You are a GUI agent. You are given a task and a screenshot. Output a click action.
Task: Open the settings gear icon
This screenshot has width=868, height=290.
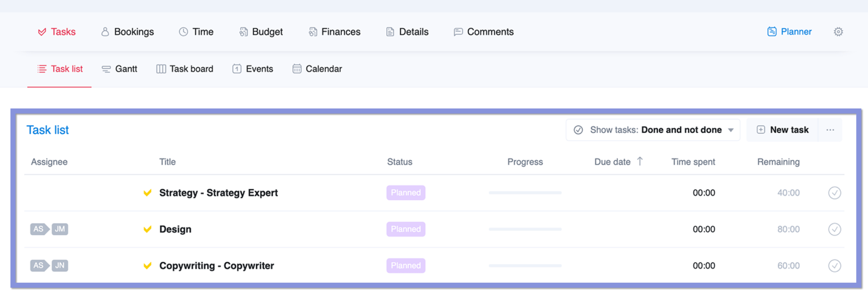pyautogui.click(x=838, y=32)
